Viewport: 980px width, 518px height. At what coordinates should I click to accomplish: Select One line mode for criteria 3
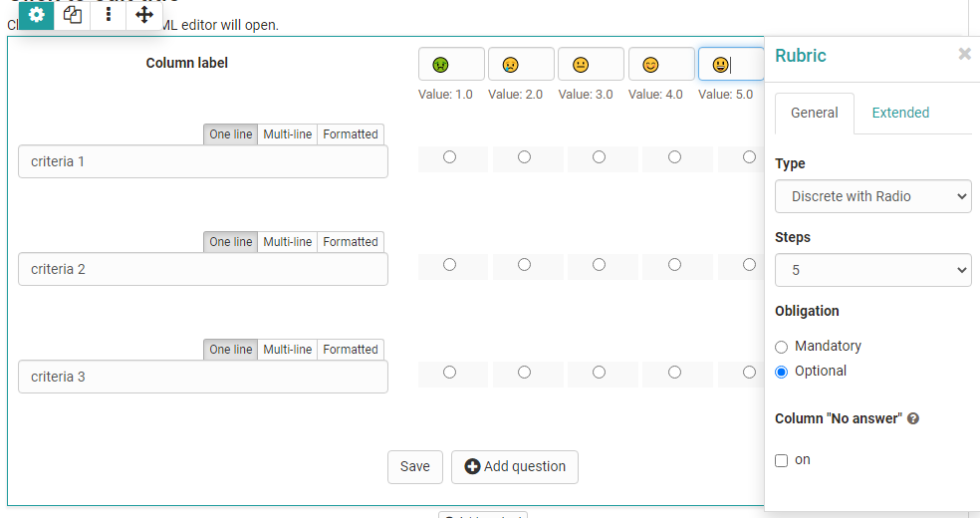[231, 350]
